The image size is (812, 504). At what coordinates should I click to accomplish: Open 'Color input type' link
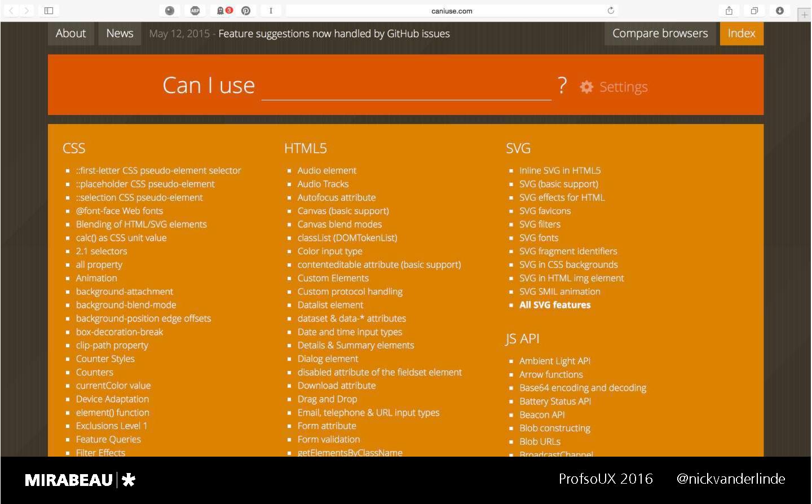330,251
